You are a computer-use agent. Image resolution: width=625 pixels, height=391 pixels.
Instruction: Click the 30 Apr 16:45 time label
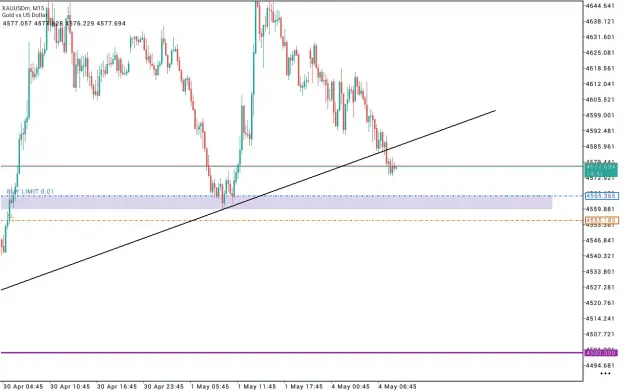coord(117,387)
